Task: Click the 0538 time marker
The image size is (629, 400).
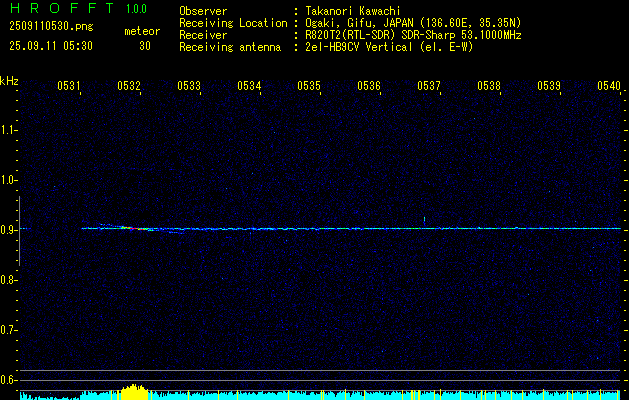Action: pos(489,86)
